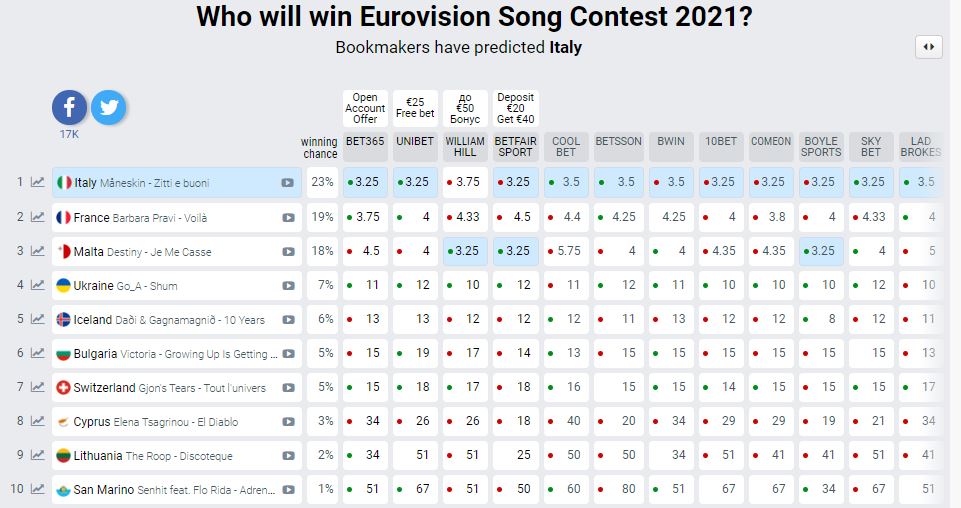Share the odds on Twitter
Viewport: 961px width, 508px height.
tap(108, 107)
